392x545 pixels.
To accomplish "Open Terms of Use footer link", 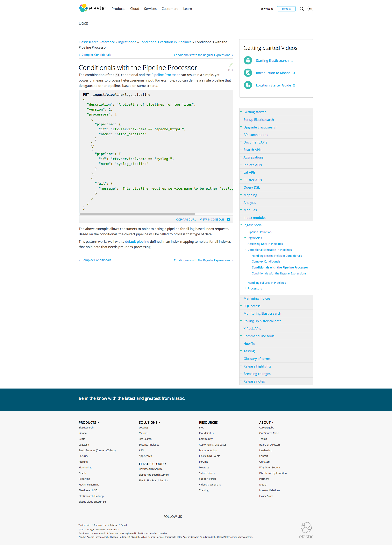I will 100,525.
